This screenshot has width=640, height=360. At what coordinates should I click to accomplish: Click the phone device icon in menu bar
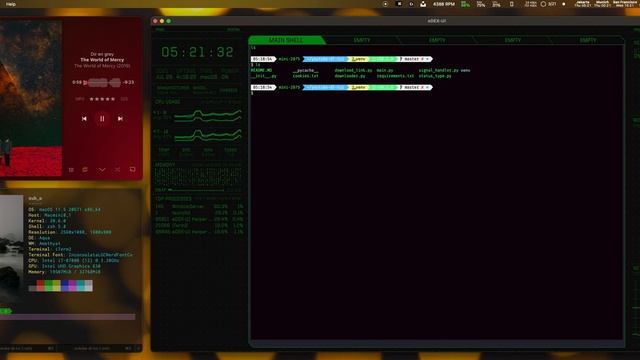pyautogui.click(x=511, y=4)
